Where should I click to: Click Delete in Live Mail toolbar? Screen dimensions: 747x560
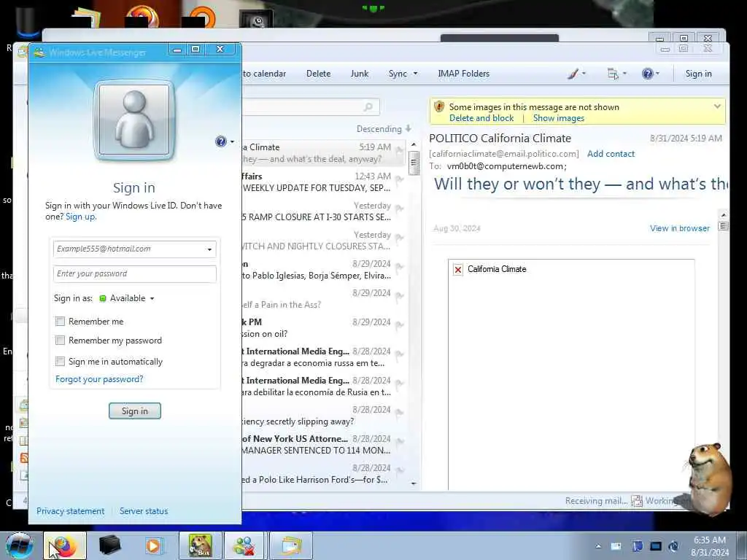pos(318,74)
